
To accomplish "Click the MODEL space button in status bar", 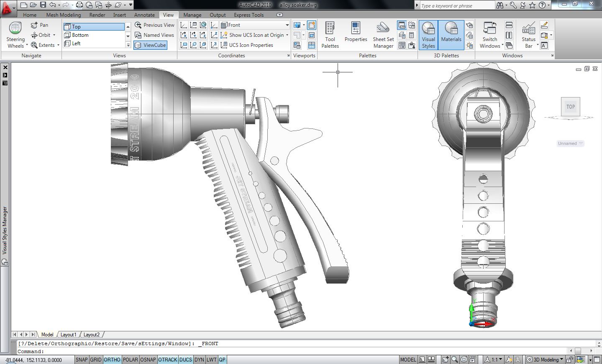I will click(408, 359).
